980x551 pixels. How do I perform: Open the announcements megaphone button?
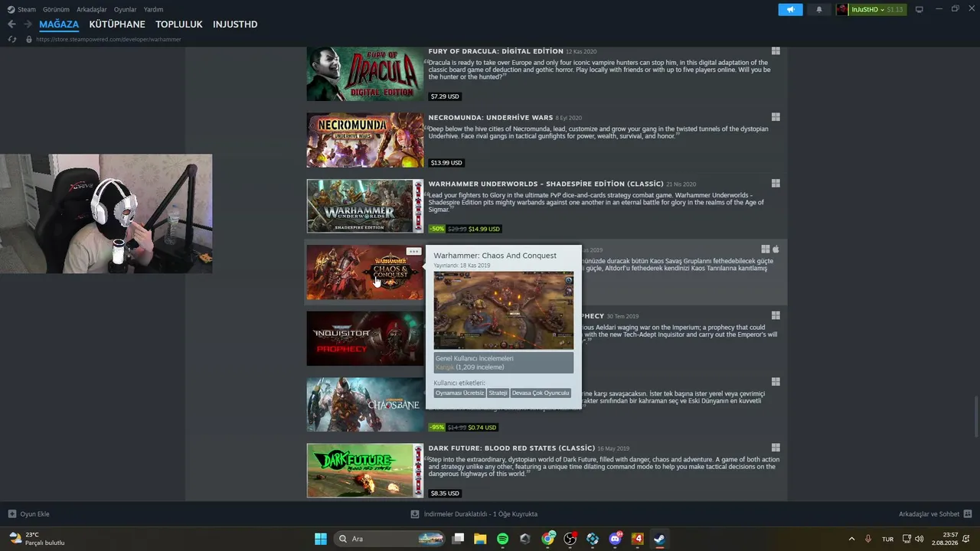tap(790, 9)
